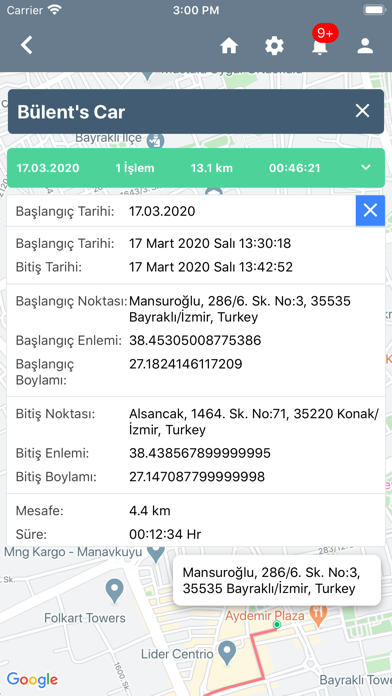Viewport: 392px width, 696px height.
Task: Tap the 00:46:21 total time in green bar
Action: tap(295, 168)
